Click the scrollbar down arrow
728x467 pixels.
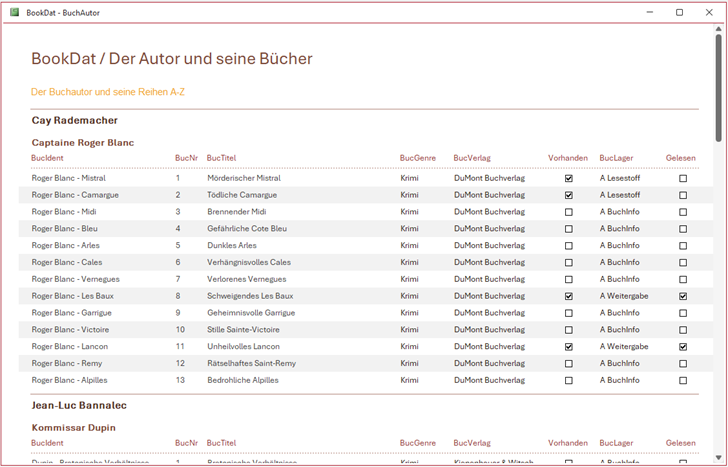point(718,458)
